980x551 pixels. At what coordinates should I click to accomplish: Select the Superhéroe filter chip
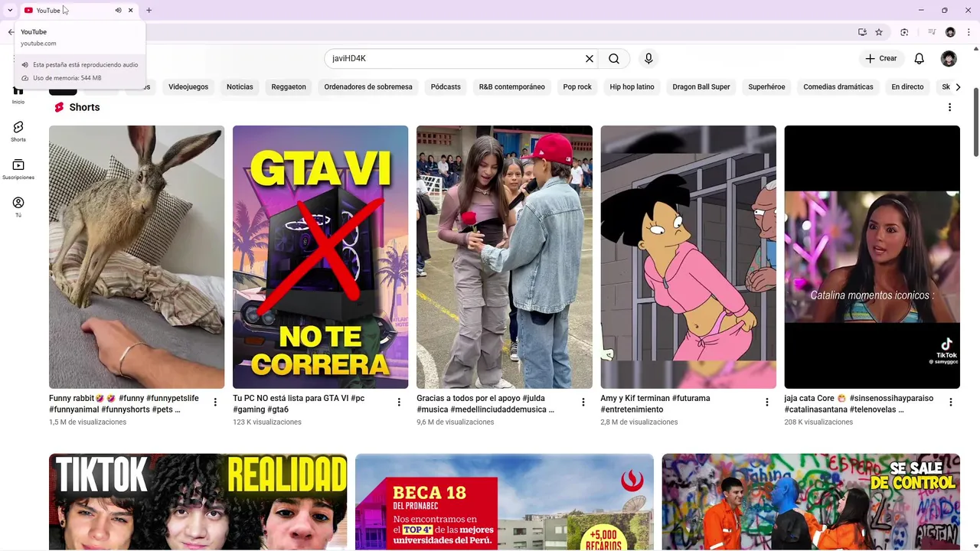(766, 86)
